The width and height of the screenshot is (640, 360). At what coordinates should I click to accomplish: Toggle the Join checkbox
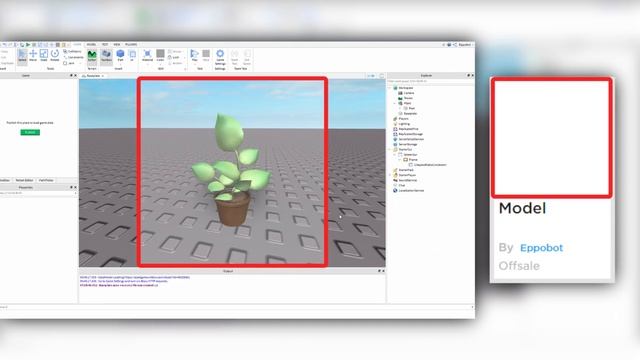click(x=69, y=63)
